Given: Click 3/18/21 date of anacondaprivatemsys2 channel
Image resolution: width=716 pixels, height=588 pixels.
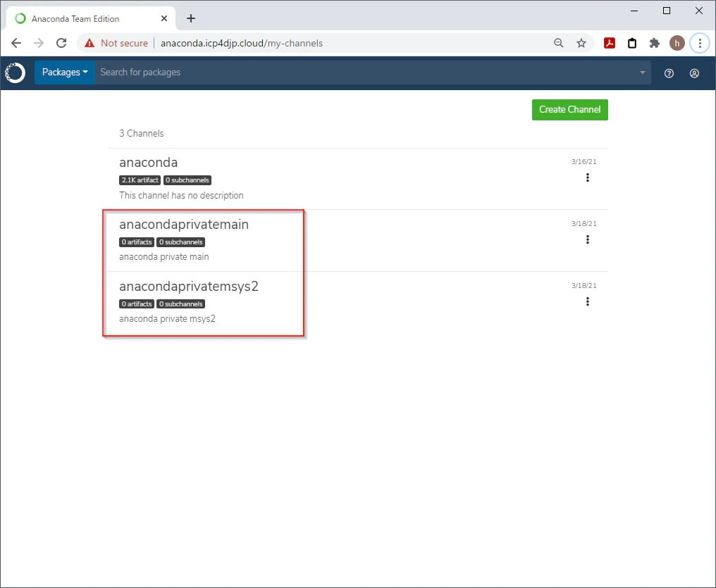Looking at the screenshot, I should pos(584,286).
